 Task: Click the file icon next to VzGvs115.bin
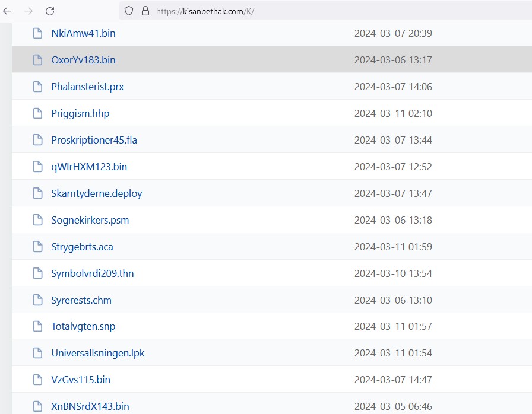[x=37, y=380]
